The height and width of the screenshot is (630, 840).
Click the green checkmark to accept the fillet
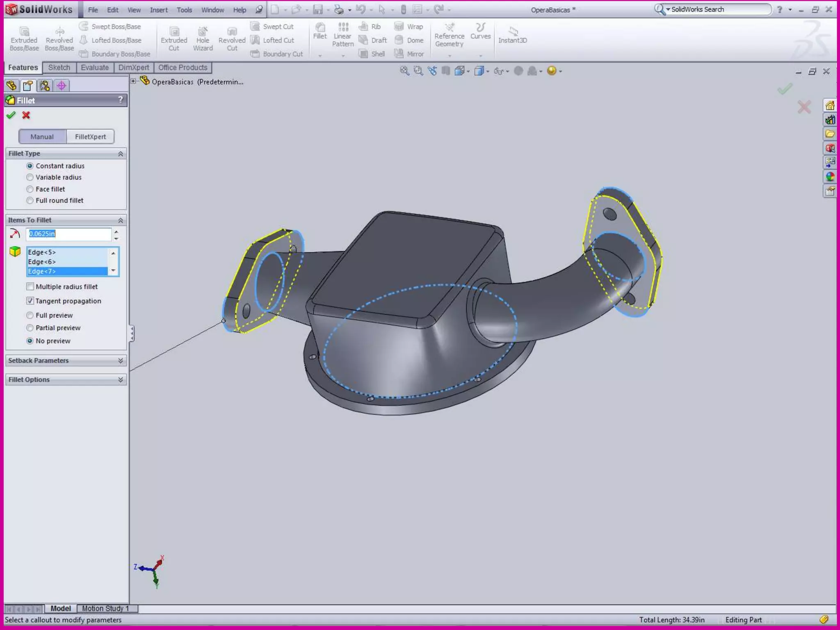11,115
